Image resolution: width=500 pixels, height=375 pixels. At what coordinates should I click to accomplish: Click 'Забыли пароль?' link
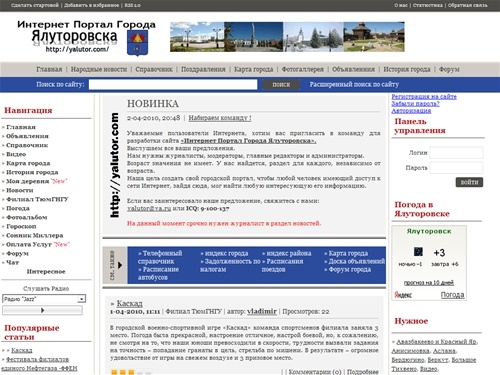[415, 104]
